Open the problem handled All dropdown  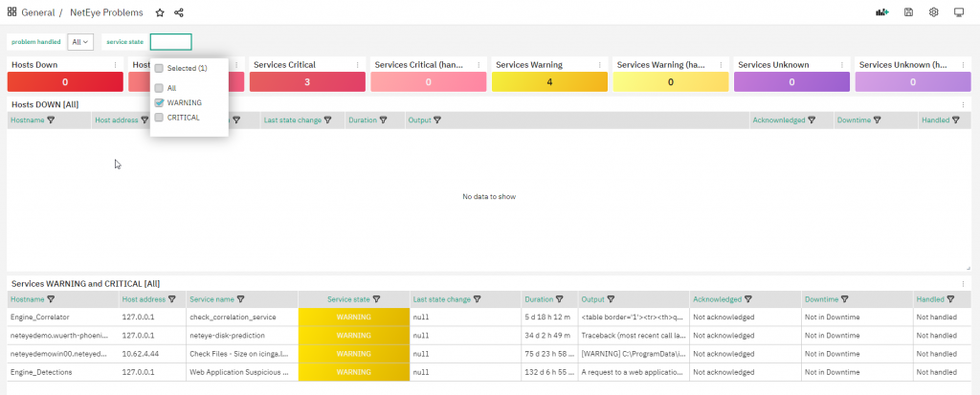click(80, 42)
